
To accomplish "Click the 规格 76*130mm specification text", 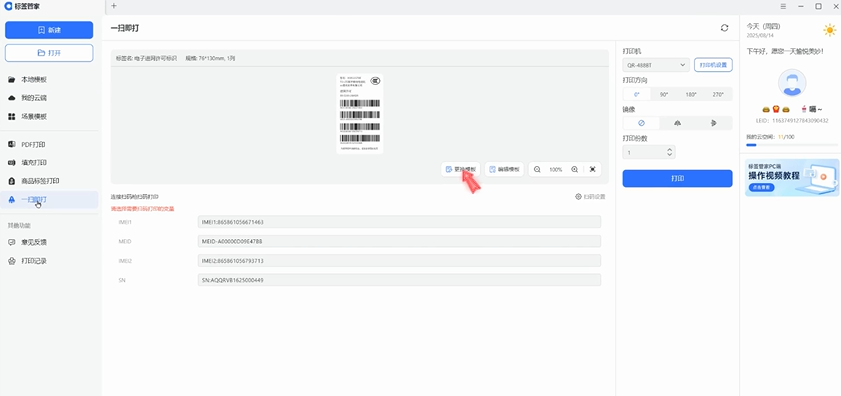I will (x=210, y=57).
